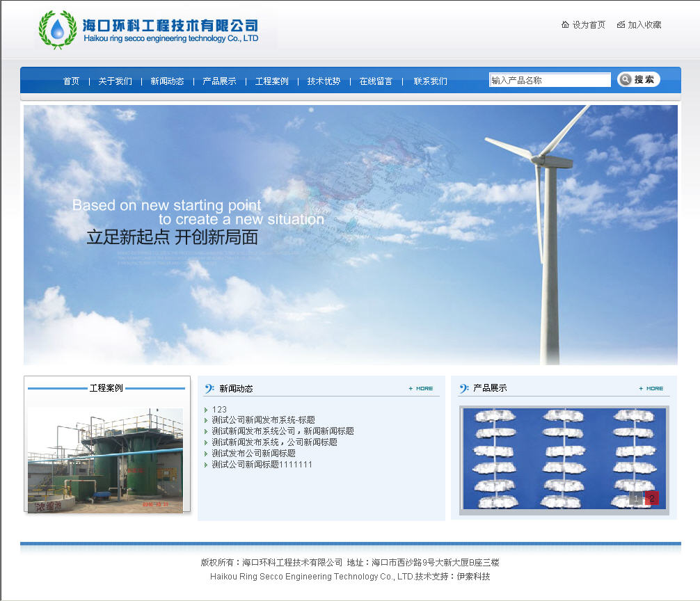
Task: Click arrow bullet beside 测试发布公司新闻标题
Action: point(206,454)
